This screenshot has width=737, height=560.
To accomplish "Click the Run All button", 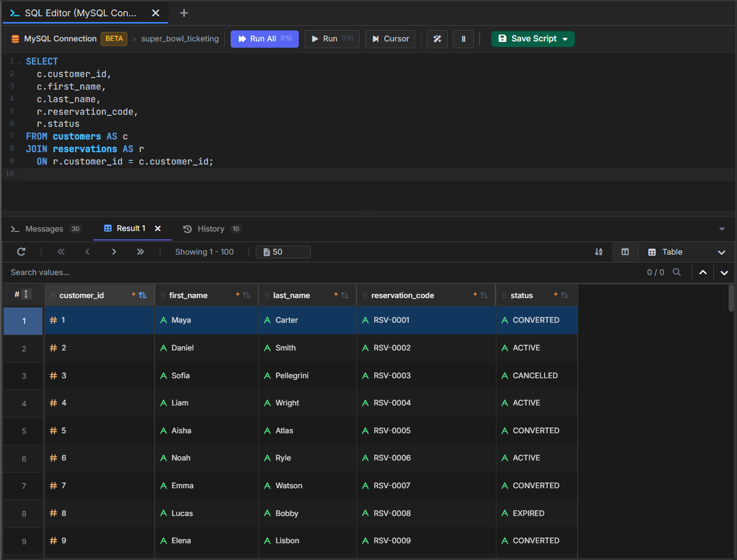I will [265, 39].
